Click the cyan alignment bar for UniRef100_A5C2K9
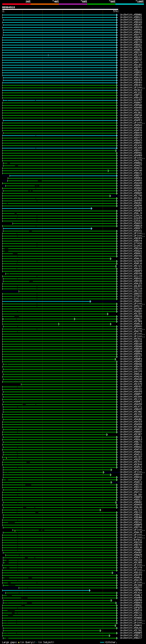 tap(47, 208)
